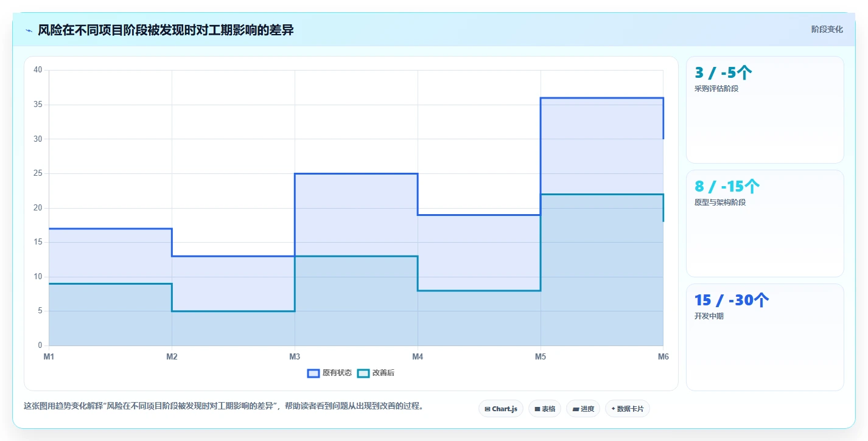
Task: Click the 原有状态 step at value 25
Action: click(x=356, y=174)
